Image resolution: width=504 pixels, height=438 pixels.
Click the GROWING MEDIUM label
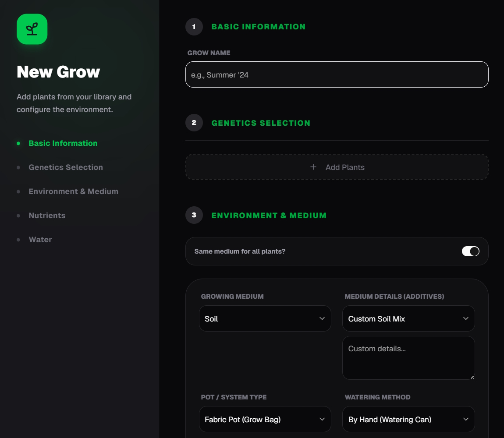[x=232, y=296]
